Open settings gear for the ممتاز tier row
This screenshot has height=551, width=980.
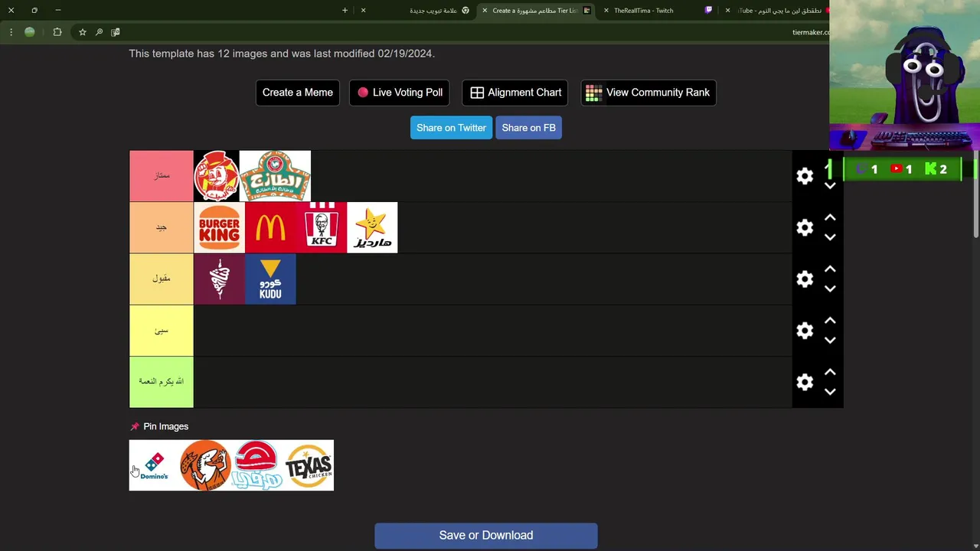805,176
